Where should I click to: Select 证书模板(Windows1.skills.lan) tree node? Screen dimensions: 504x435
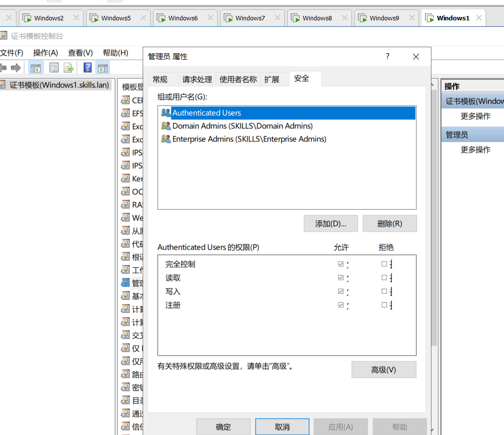(x=59, y=85)
